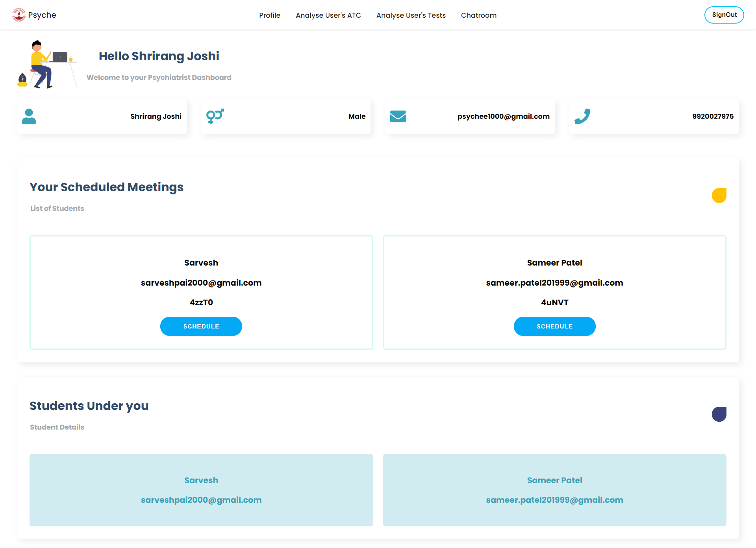Click sarveshpai2000@gmail.com in the meeting card

(x=201, y=283)
